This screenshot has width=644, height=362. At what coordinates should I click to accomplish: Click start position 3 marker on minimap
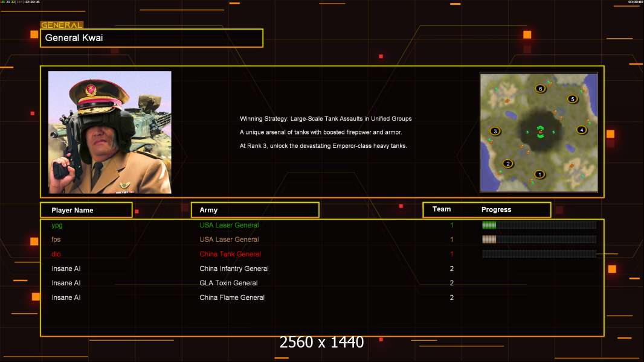495,131
